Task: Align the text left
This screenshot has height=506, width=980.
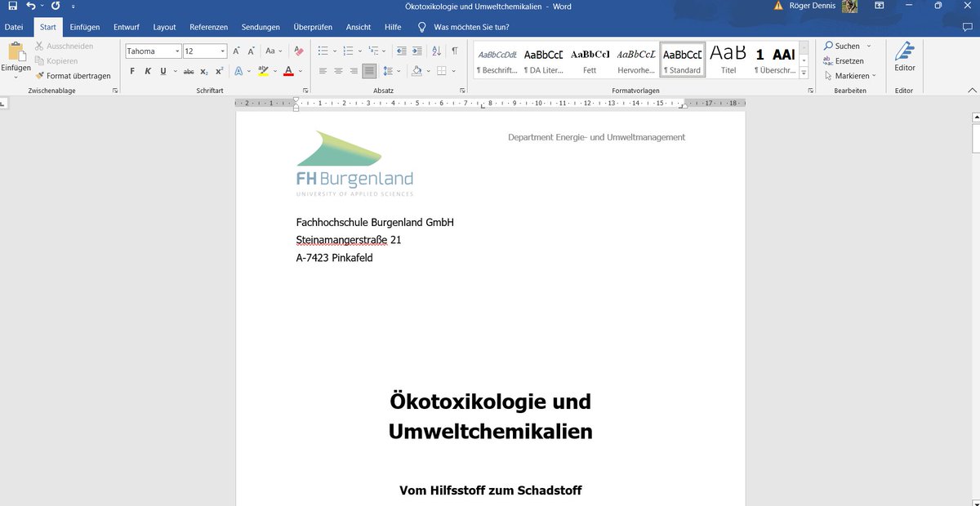Action: click(323, 71)
